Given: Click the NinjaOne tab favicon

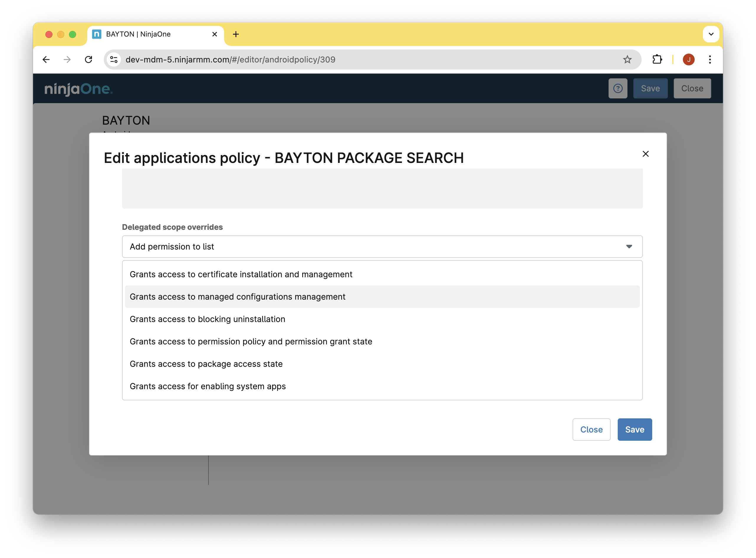Looking at the screenshot, I should 97,34.
